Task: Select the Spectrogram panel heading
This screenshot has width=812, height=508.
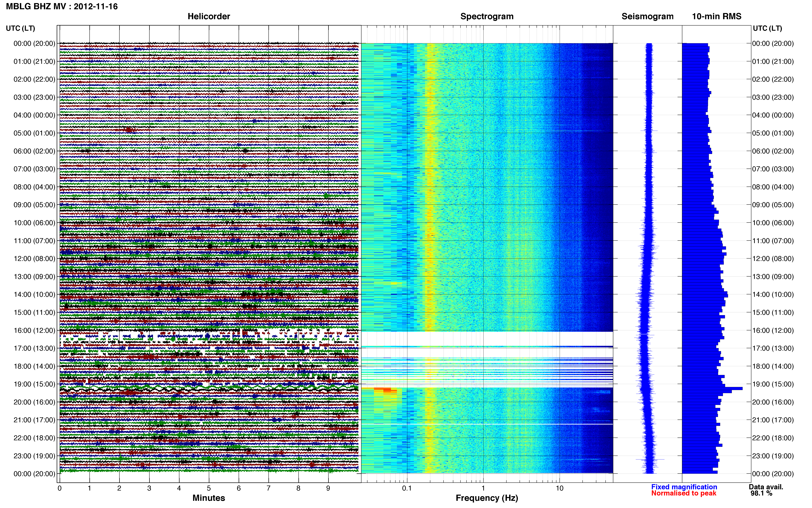Action: 487,16
